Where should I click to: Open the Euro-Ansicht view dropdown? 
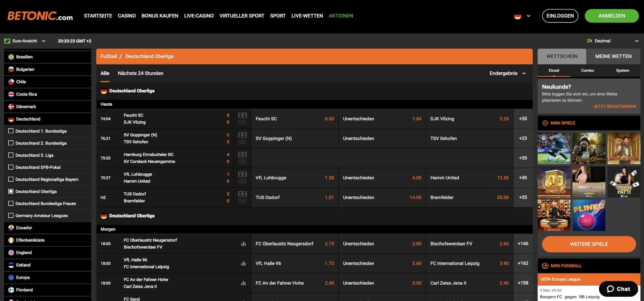pos(43,41)
